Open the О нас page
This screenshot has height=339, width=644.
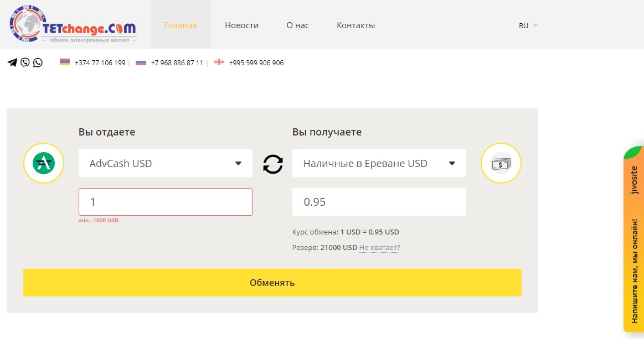point(297,25)
